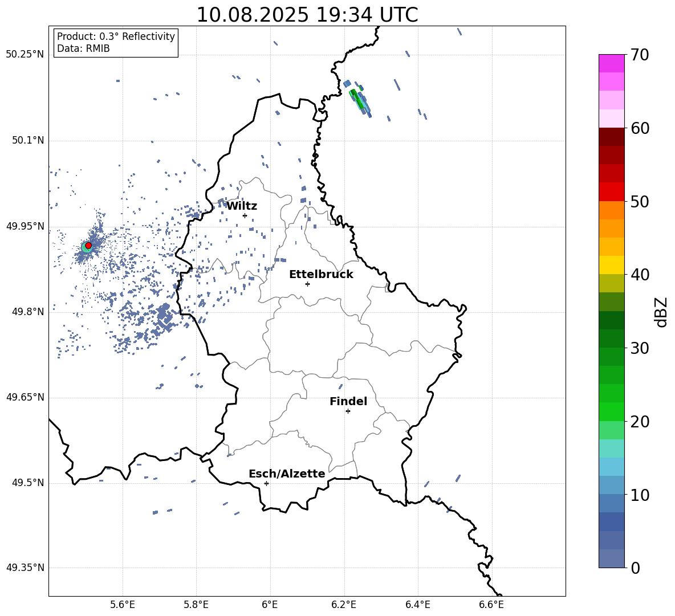Viewport: 675px width, 616px height.
Task: Click the Ettelbruck city label
Action: 321,275
